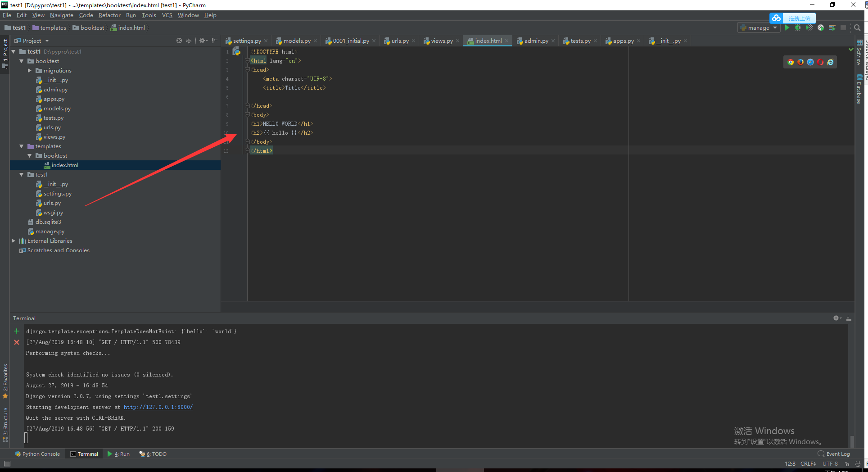Run with concurrency diagram icon
Image resolution: width=868 pixels, height=472 pixels.
pyautogui.click(x=832, y=27)
